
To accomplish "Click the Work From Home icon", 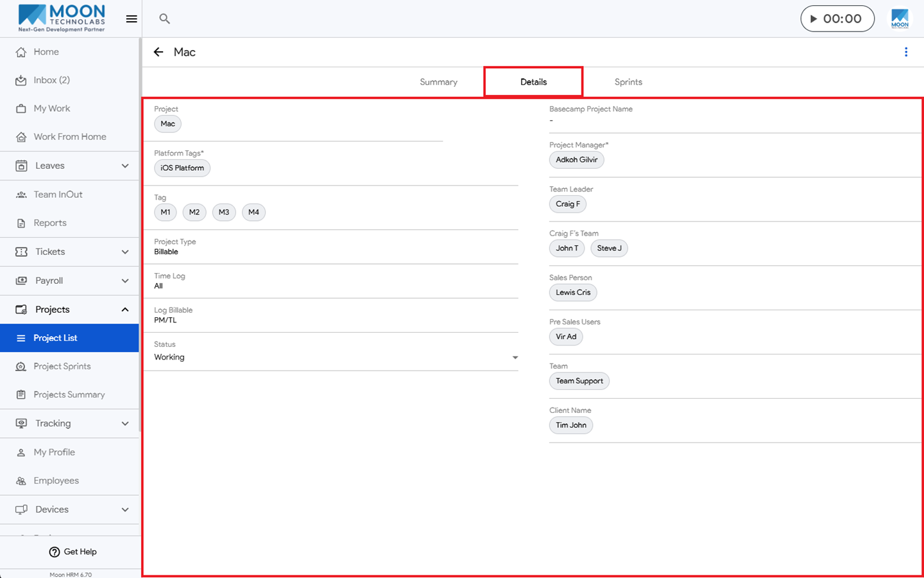I will [21, 137].
